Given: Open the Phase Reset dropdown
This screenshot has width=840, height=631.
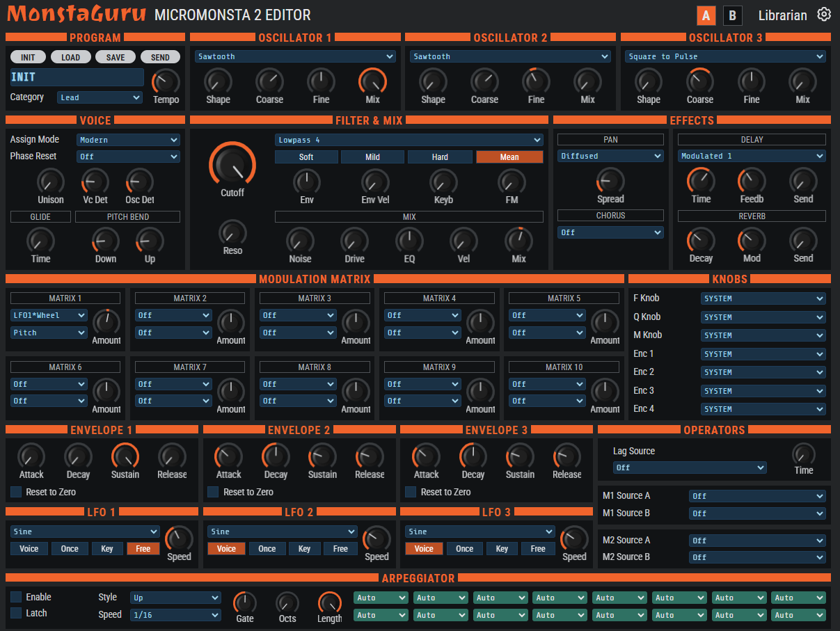Looking at the screenshot, I should pos(129,157).
